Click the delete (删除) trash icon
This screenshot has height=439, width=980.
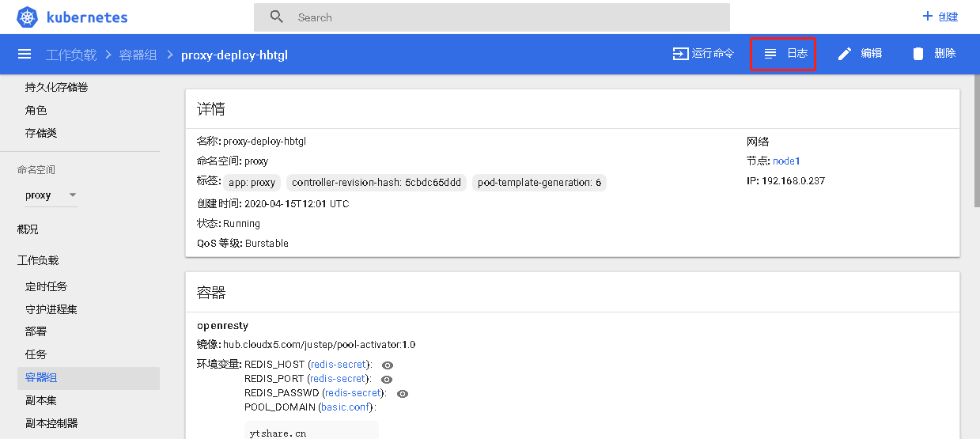pyautogui.click(x=918, y=54)
